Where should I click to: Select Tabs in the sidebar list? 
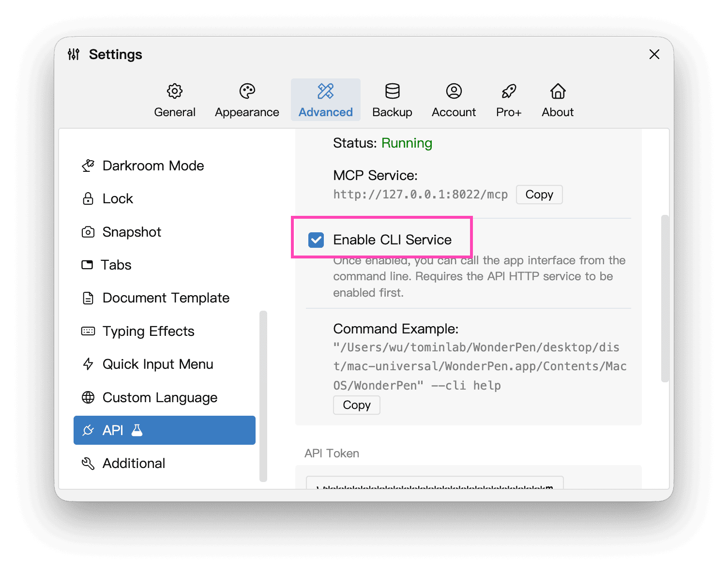[165, 265]
